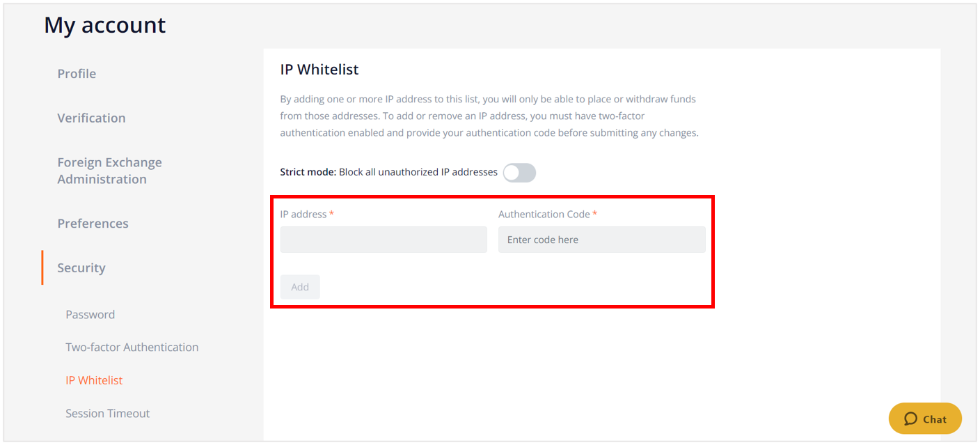Click the IP Whitelist panel heading
This screenshot has height=445, width=980.
[319, 70]
